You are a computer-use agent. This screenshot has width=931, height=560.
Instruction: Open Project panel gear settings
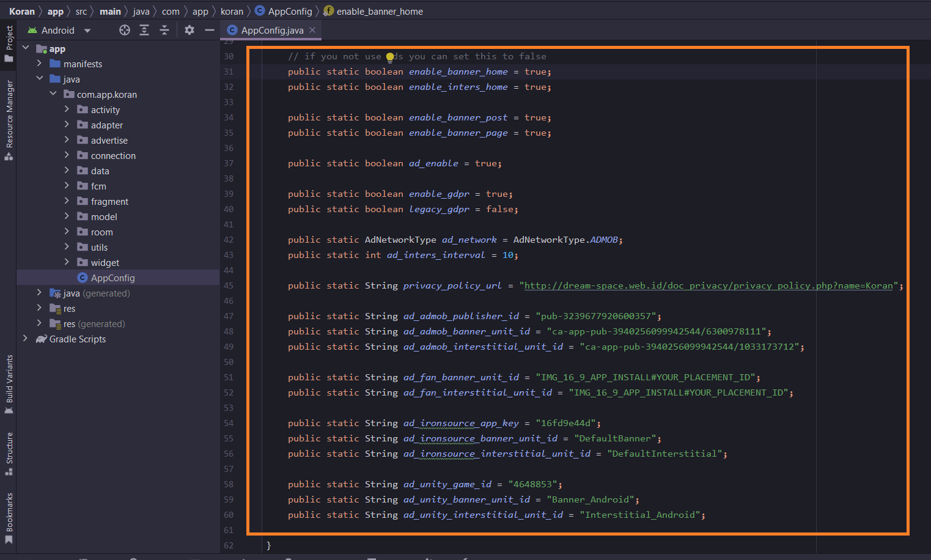pos(190,30)
